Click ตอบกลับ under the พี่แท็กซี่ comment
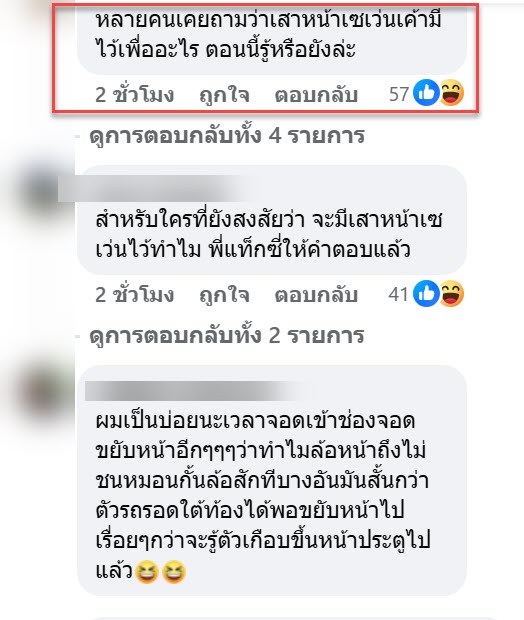The width and height of the screenshot is (524, 620). [x=316, y=295]
